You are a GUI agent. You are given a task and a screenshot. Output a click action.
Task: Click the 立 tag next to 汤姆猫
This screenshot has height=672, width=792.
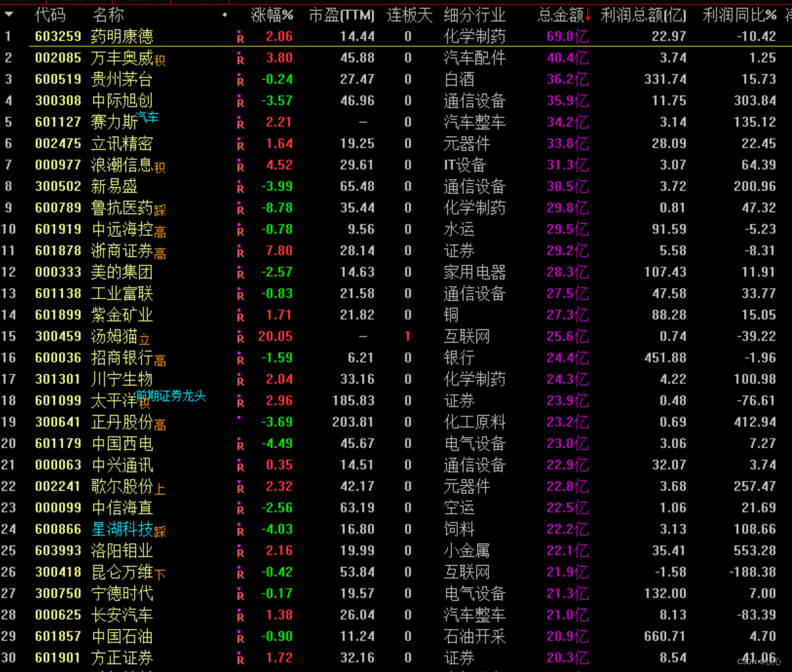(144, 340)
